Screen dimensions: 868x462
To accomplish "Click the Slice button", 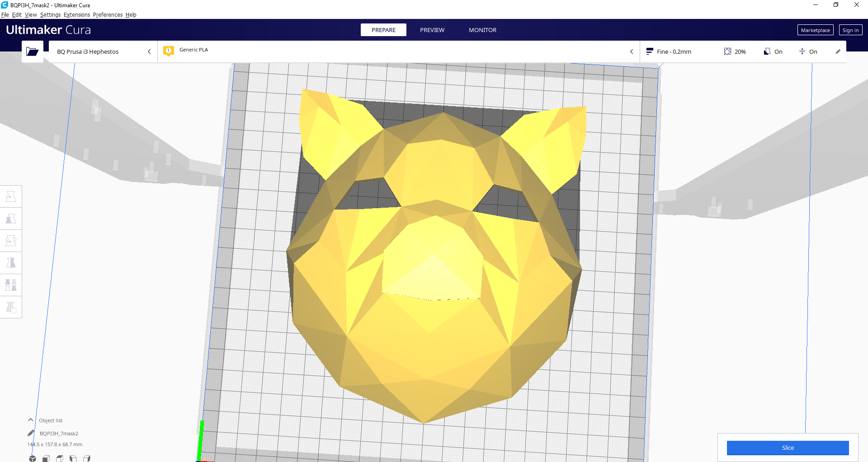I will 788,448.
